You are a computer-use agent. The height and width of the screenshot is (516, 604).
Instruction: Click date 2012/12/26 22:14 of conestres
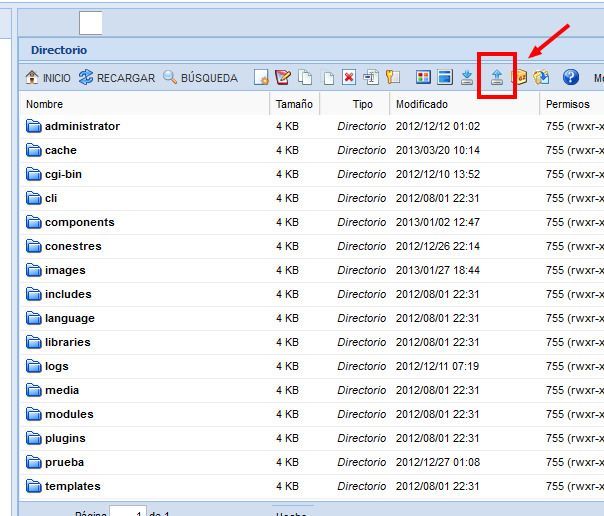438,246
